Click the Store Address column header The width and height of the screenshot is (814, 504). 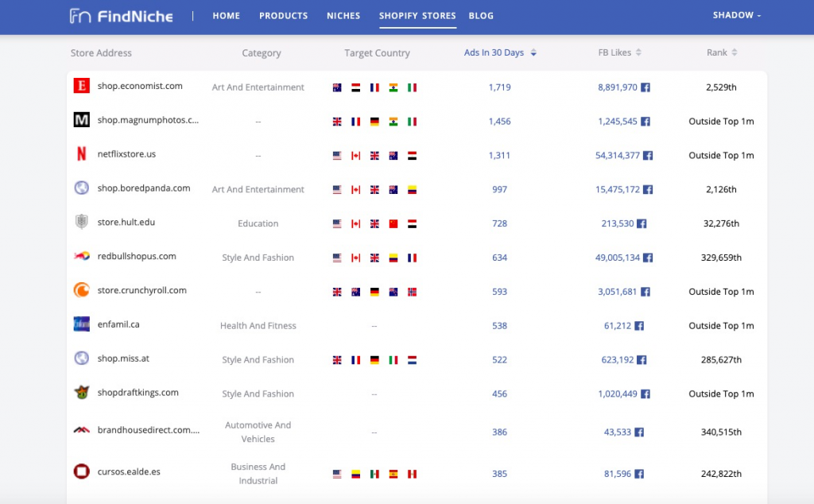click(x=101, y=53)
